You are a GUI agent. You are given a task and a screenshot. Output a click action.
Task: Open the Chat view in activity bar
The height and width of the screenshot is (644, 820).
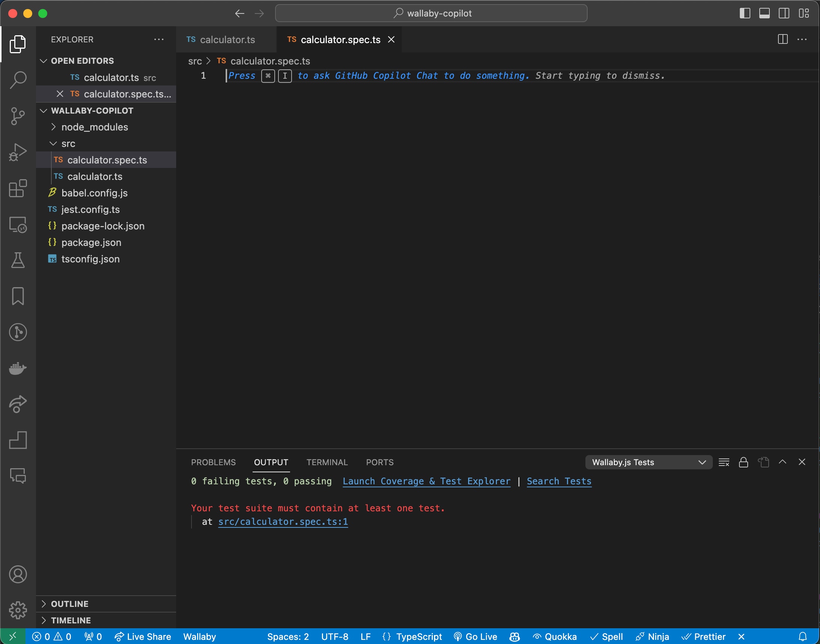pos(18,476)
